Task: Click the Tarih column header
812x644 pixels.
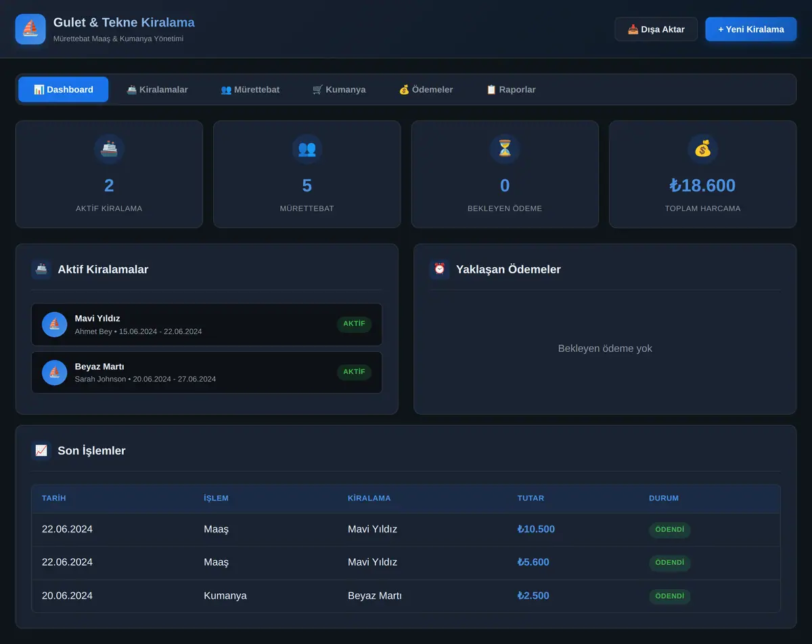Action: click(x=54, y=499)
